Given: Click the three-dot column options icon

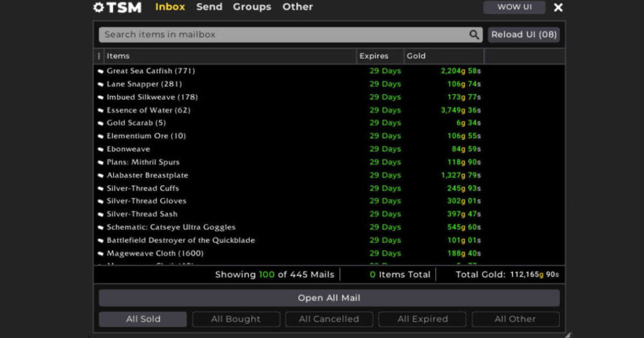Looking at the screenshot, I should pyautogui.click(x=99, y=56).
